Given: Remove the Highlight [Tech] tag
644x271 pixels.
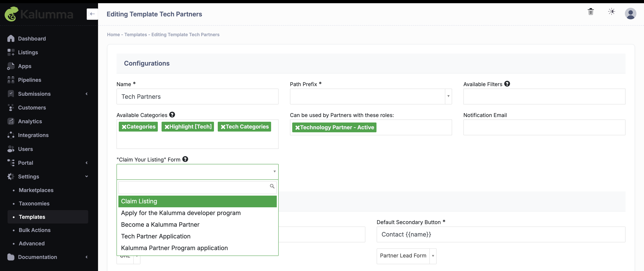Looking at the screenshot, I should coord(167,127).
